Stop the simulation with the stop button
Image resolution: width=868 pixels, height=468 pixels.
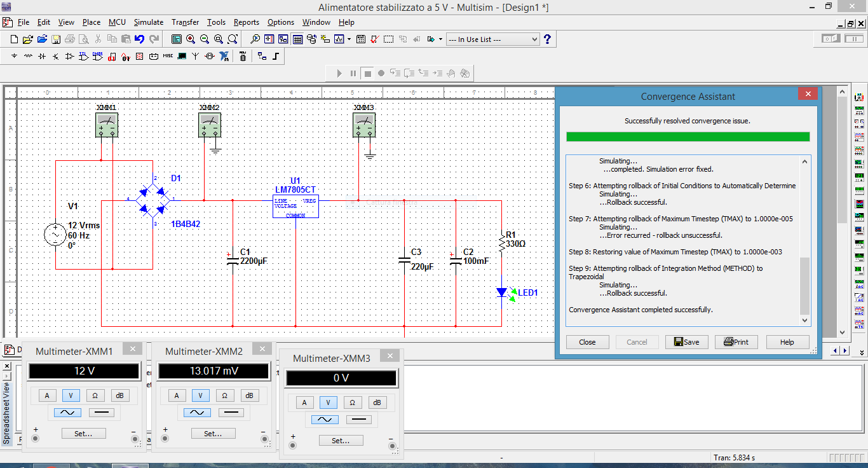pos(367,73)
